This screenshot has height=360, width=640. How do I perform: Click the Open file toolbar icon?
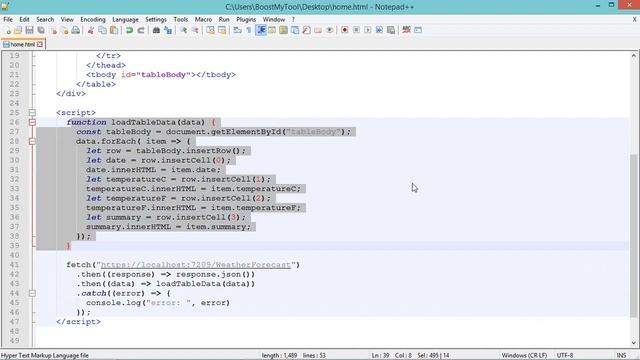(18, 30)
